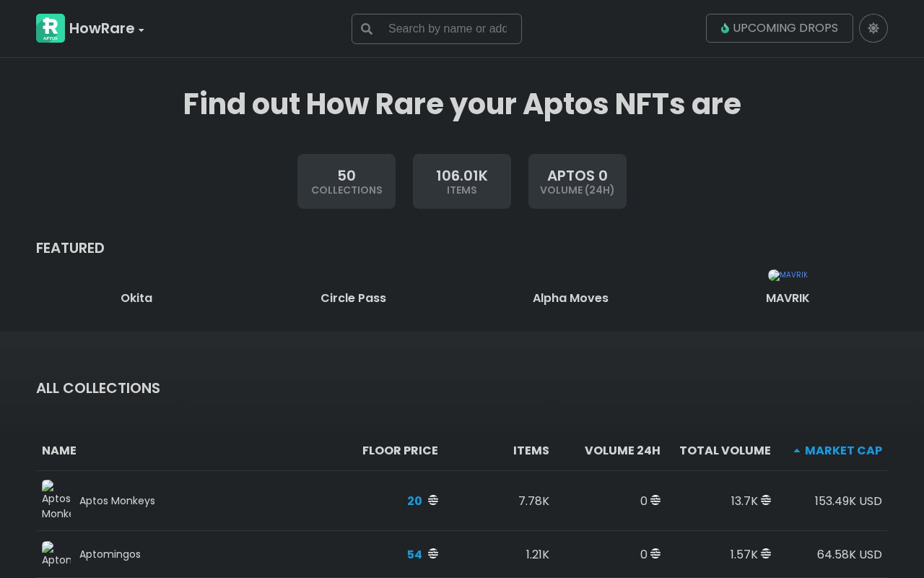
Task: Open the Circle Pass featured collection
Action: click(353, 298)
